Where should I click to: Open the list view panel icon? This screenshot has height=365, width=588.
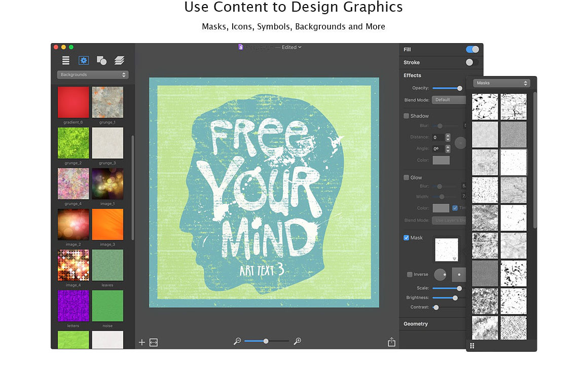click(65, 60)
